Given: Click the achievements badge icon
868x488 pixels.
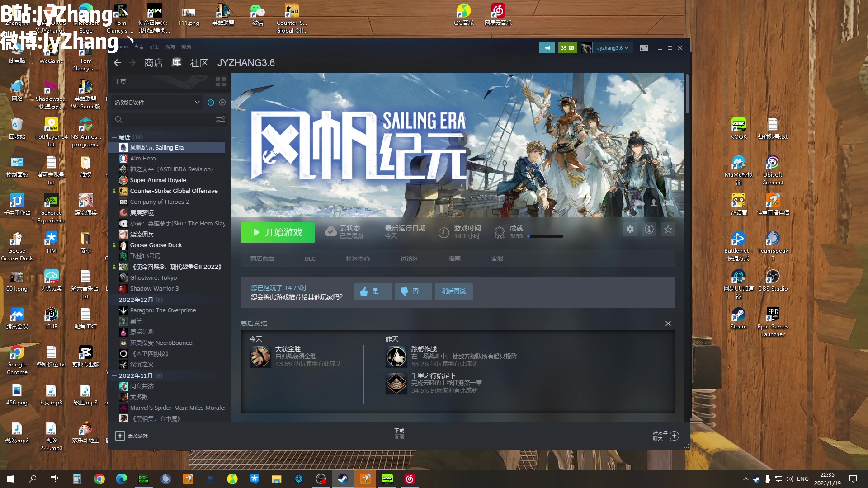Looking at the screenshot, I should [x=500, y=232].
